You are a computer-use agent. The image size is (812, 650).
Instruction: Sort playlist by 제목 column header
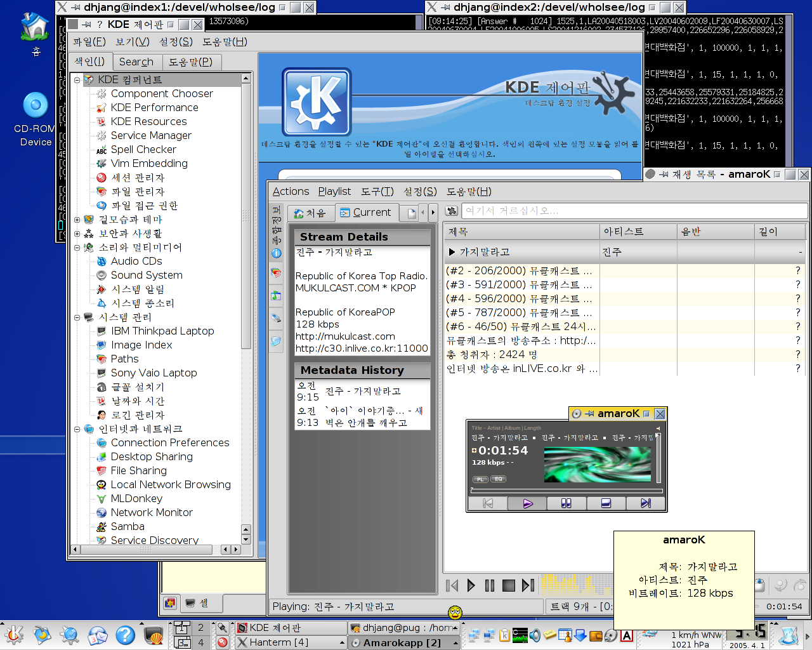521,232
